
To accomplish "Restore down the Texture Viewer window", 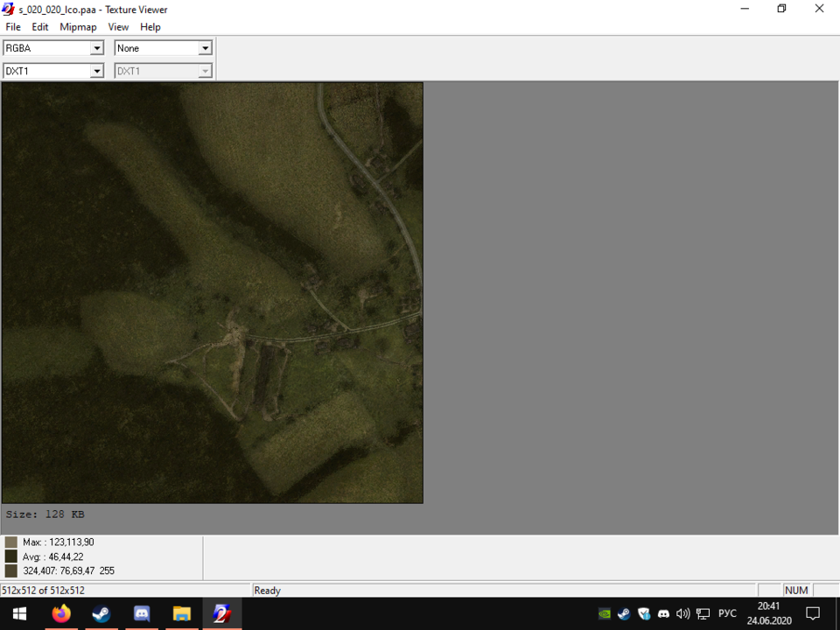I will pyautogui.click(x=781, y=9).
